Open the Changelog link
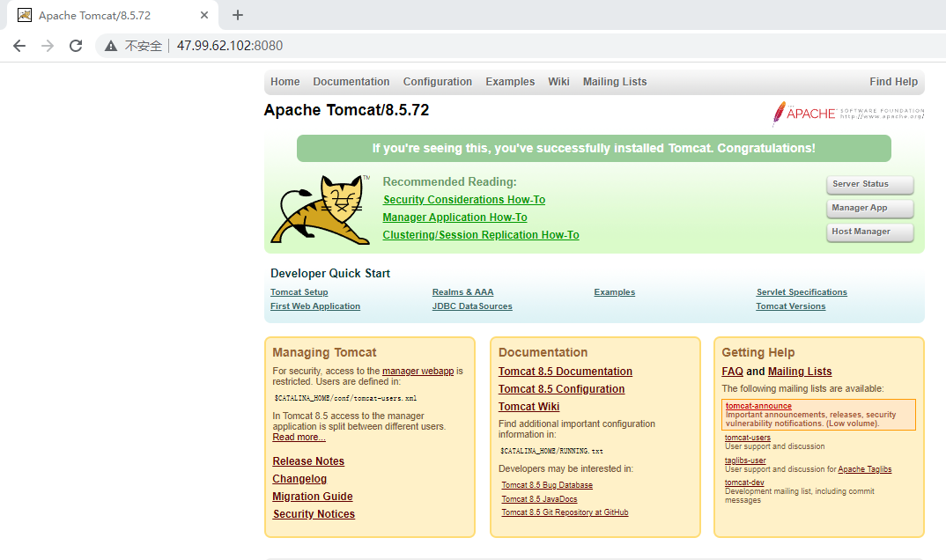 click(x=299, y=479)
